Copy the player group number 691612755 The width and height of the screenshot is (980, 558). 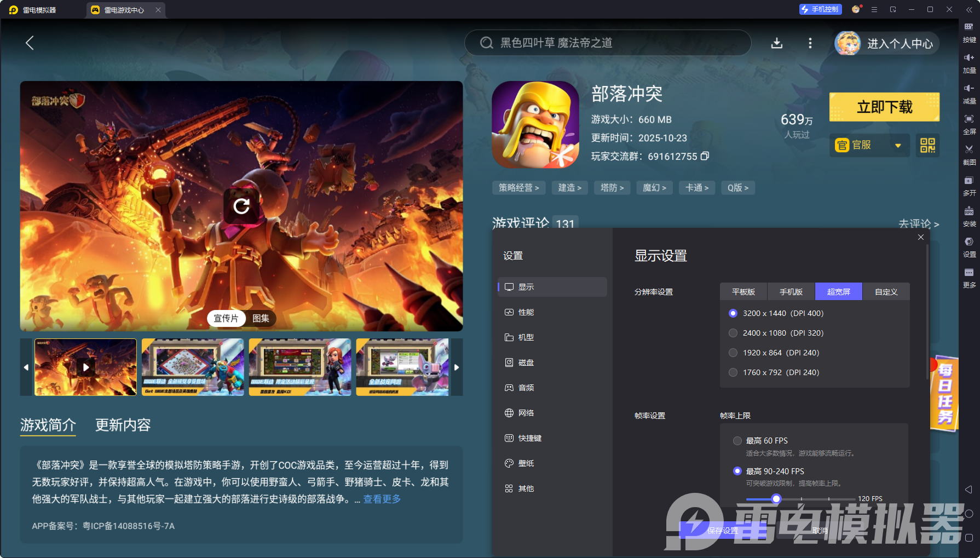(x=705, y=156)
